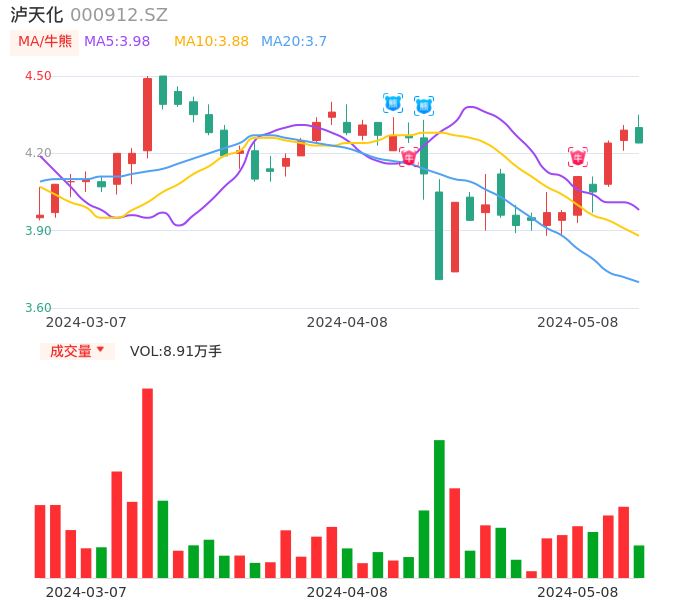
Task: Click the stock code 000912.SZ
Action: point(119,15)
